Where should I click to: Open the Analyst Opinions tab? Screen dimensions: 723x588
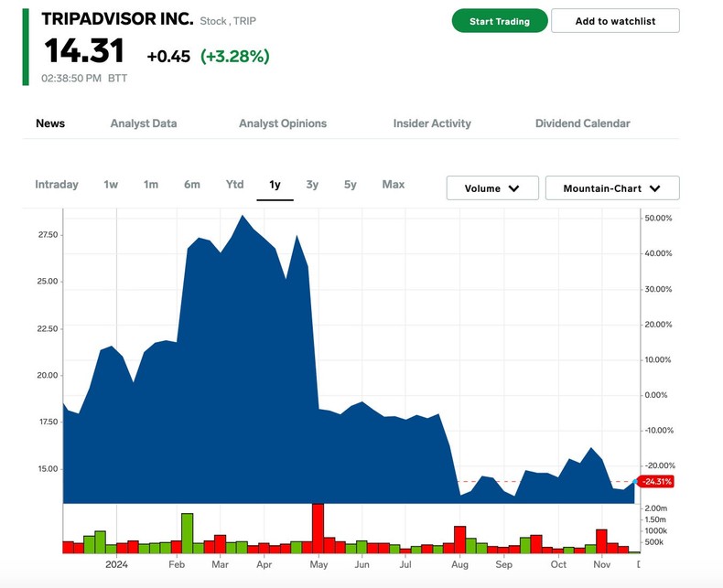coord(282,123)
